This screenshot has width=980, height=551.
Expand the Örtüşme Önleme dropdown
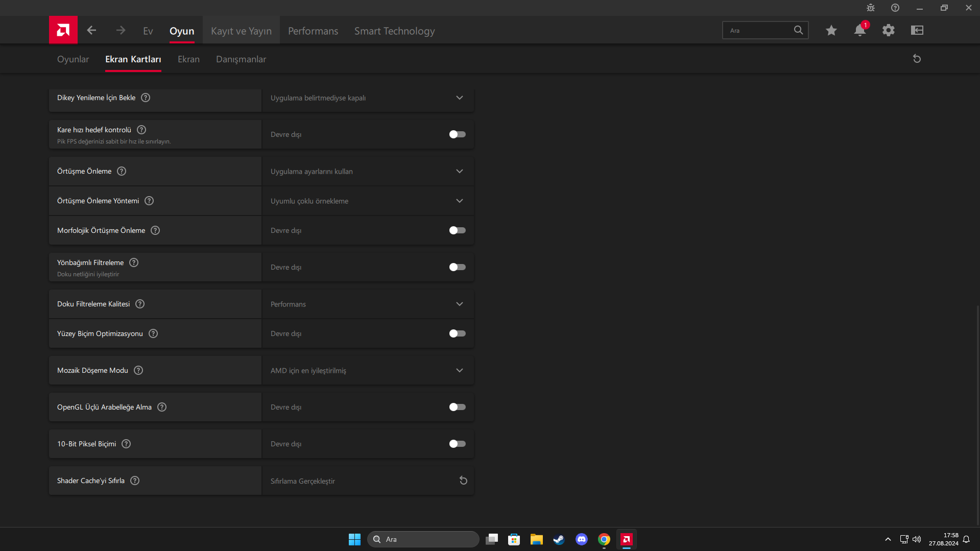tap(368, 171)
